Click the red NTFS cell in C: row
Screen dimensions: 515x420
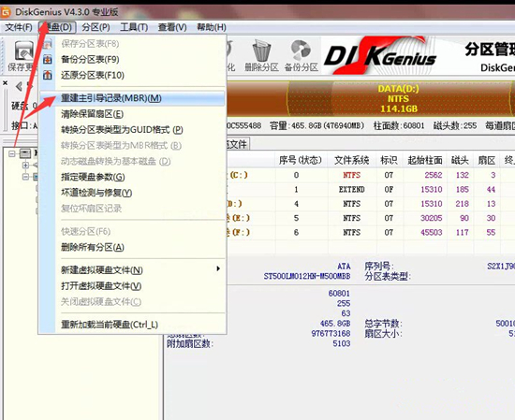point(352,175)
